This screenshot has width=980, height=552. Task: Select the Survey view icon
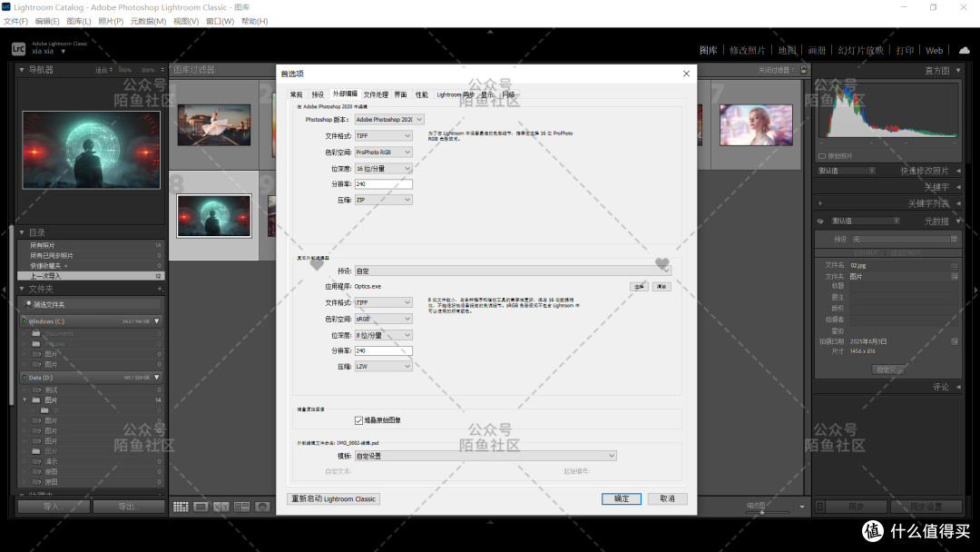pyautogui.click(x=241, y=507)
